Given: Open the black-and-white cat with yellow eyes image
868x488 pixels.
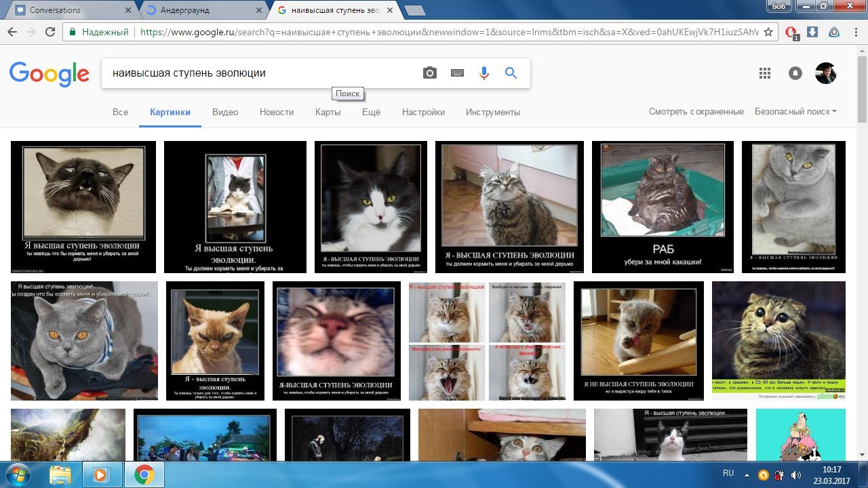Looking at the screenshot, I should click(x=370, y=207).
